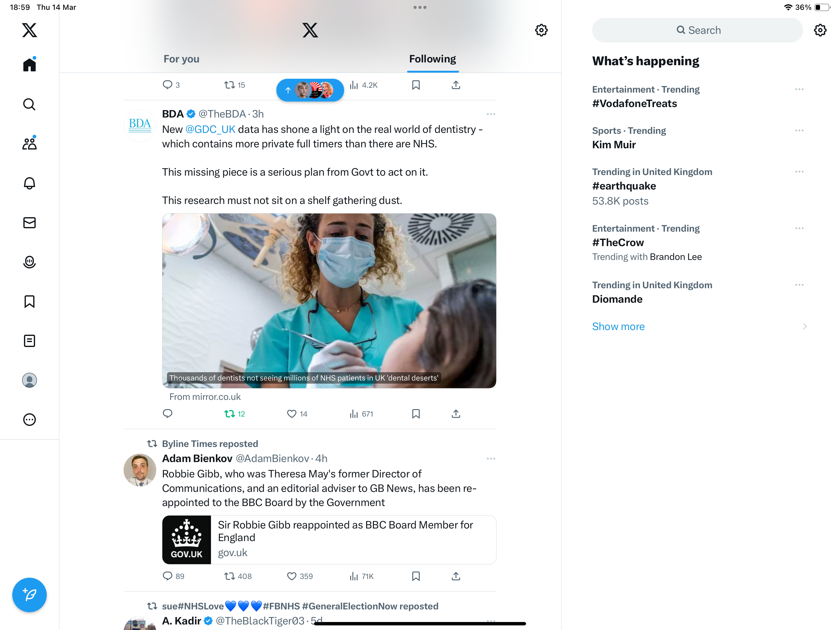
Task: Repost Adam Bienkov post showing 408
Action: point(238,576)
